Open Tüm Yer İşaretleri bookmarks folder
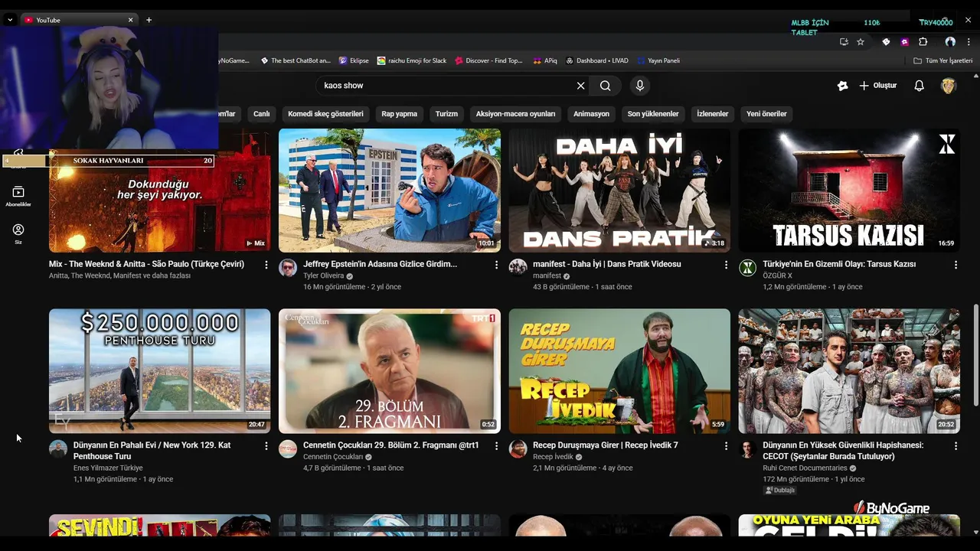The width and height of the screenshot is (980, 551). [942, 60]
